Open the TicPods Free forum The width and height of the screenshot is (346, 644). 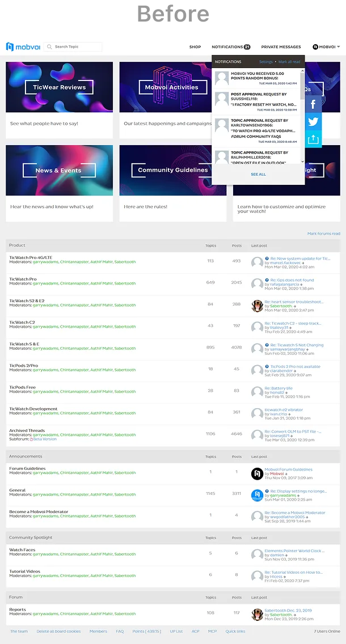[23, 387]
